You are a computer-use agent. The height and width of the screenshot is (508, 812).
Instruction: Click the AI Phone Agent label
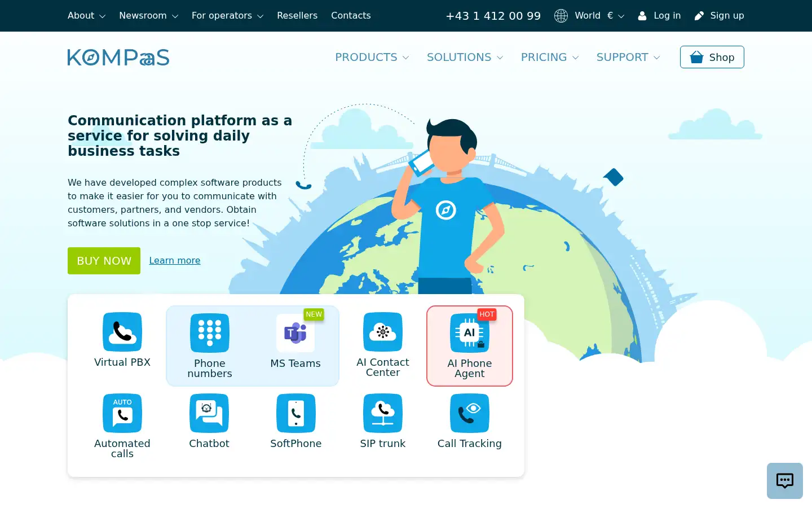point(470,369)
